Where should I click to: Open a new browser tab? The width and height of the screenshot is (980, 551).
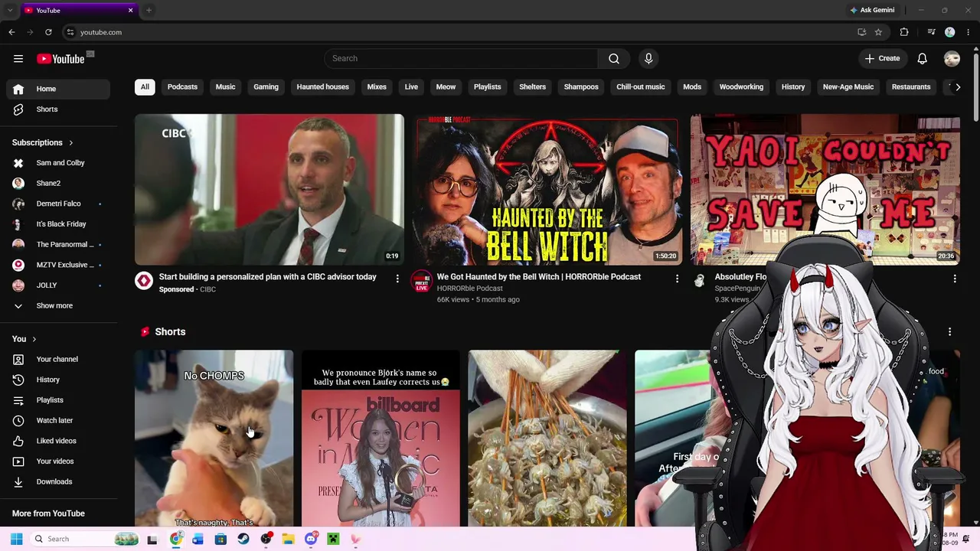click(149, 10)
